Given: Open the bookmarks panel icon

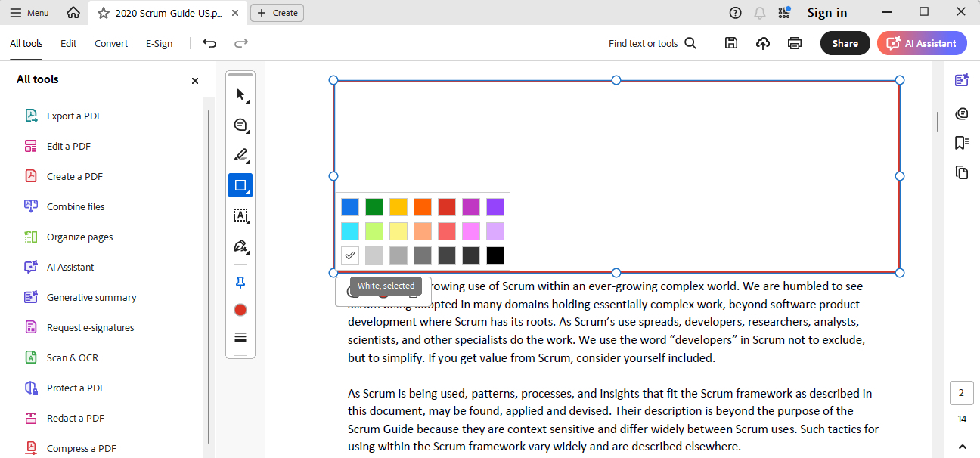Looking at the screenshot, I should click(x=962, y=143).
